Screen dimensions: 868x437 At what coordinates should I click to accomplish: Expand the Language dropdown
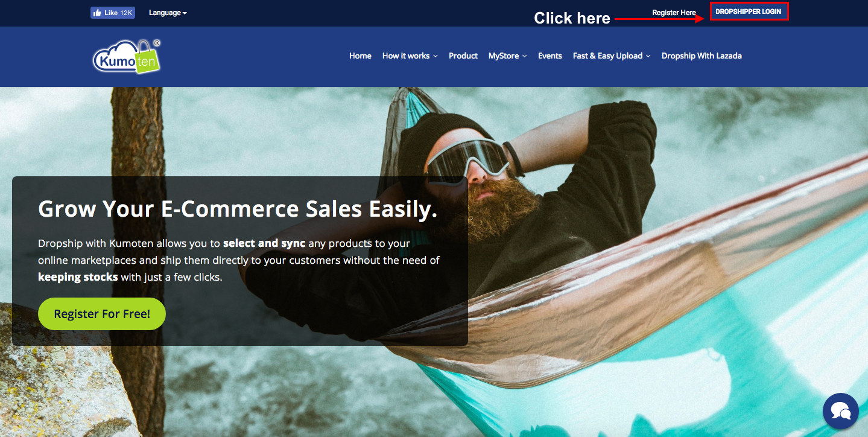tap(168, 13)
